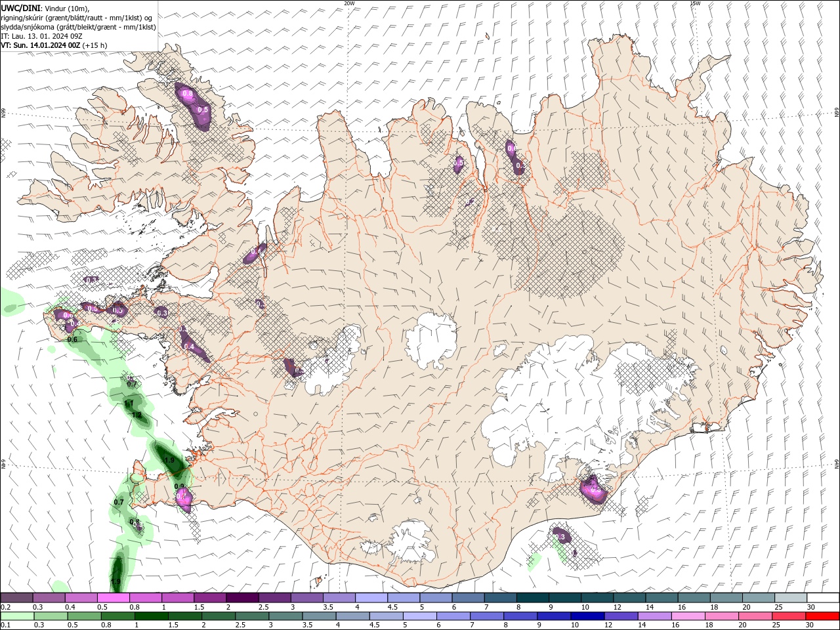The height and width of the screenshot is (630, 840).
Task: Click the '0.4' value on the western snow streak
Action: click(x=189, y=346)
